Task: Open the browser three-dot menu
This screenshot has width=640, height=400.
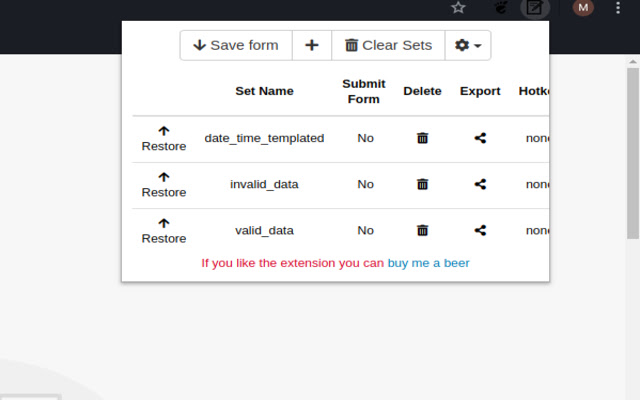Action: 618,8
